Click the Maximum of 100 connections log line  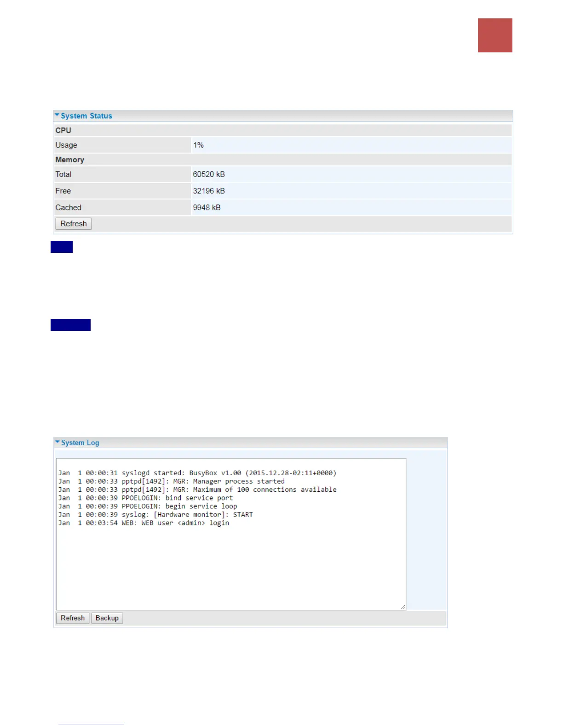tap(197, 489)
